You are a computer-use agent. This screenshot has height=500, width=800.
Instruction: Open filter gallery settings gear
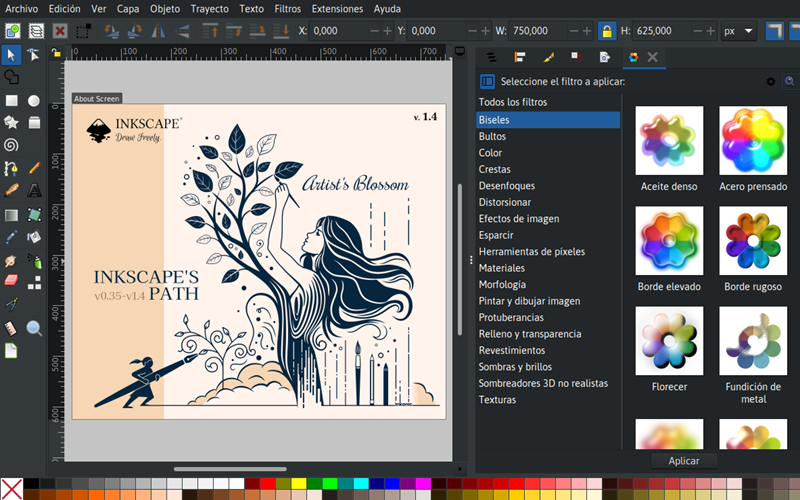pos(770,82)
